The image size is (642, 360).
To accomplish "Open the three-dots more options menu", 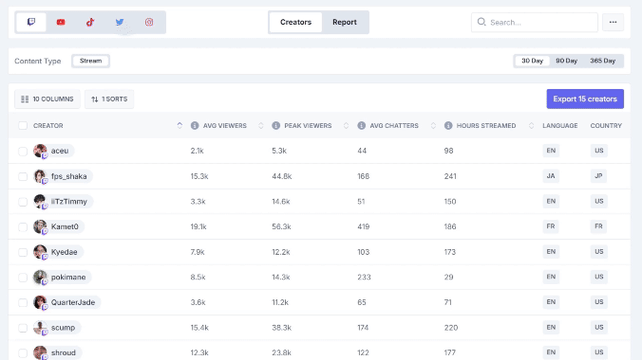I will tap(613, 22).
